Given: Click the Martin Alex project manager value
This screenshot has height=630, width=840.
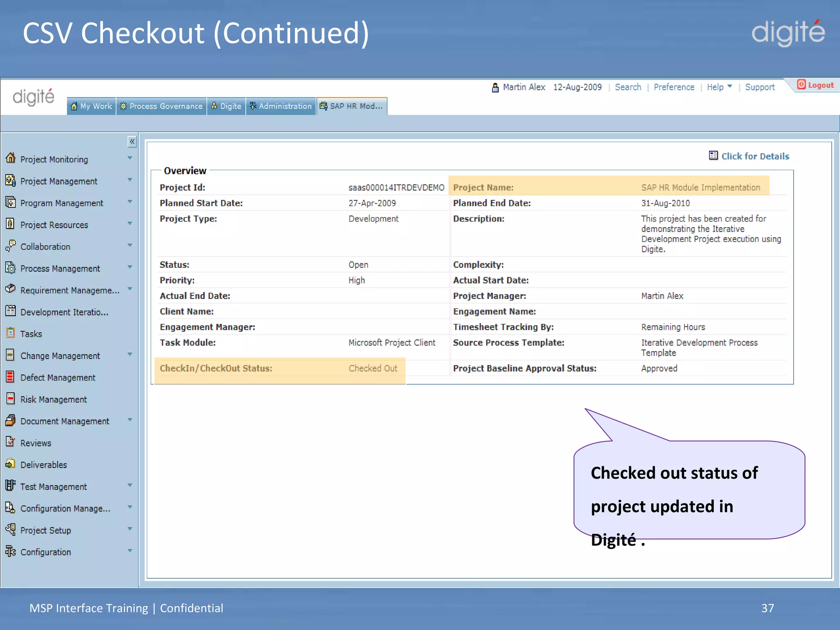Looking at the screenshot, I should 662,296.
